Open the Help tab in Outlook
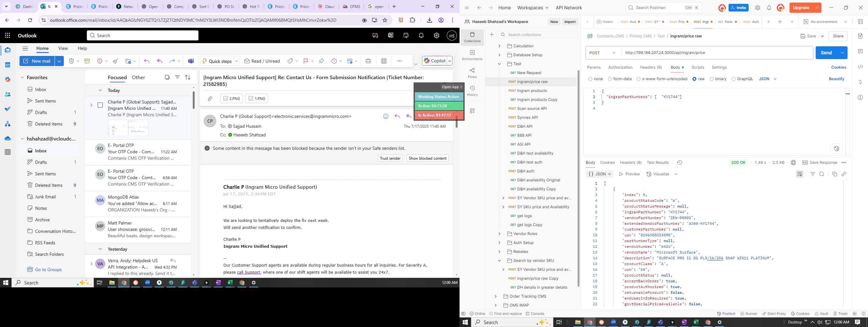 pyautogui.click(x=82, y=48)
